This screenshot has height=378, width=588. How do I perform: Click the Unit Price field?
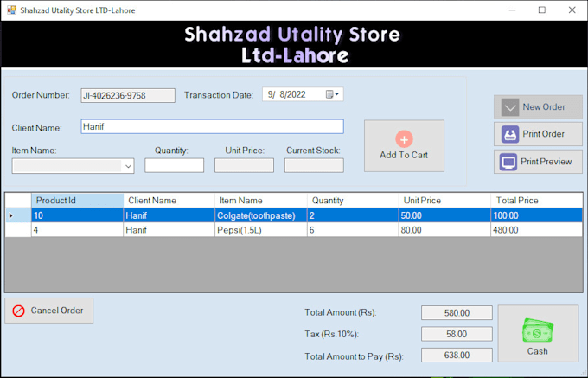pyautogui.click(x=244, y=165)
